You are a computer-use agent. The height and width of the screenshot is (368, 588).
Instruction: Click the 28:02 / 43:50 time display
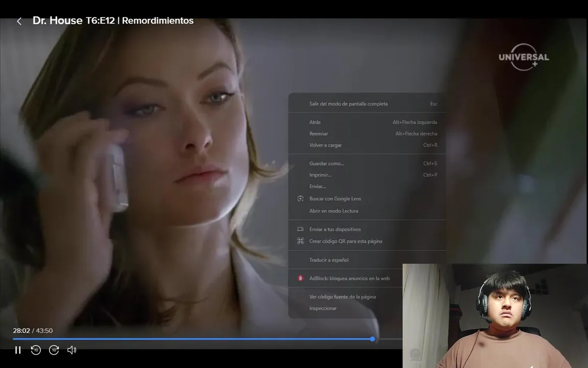point(33,331)
